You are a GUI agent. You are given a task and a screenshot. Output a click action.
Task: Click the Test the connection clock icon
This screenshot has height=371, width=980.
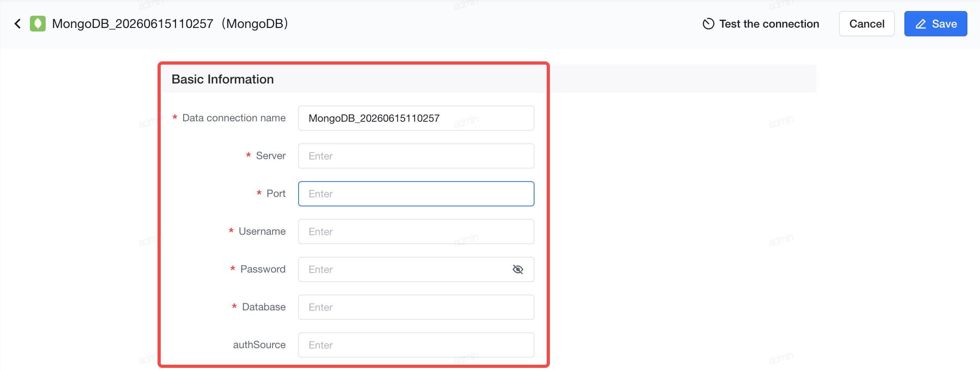tap(708, 24)
